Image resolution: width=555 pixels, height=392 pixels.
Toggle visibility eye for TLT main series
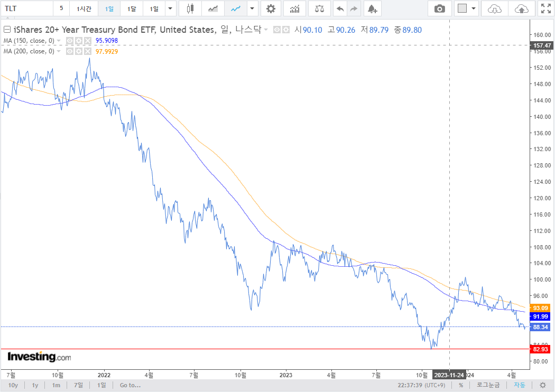[x=277, y=30]
